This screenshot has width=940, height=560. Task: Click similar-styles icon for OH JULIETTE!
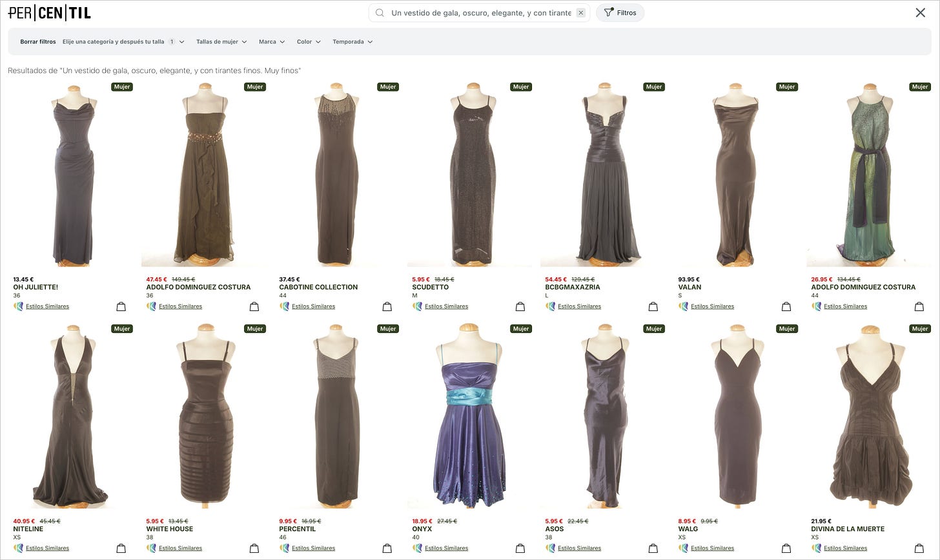click(18, 306)
